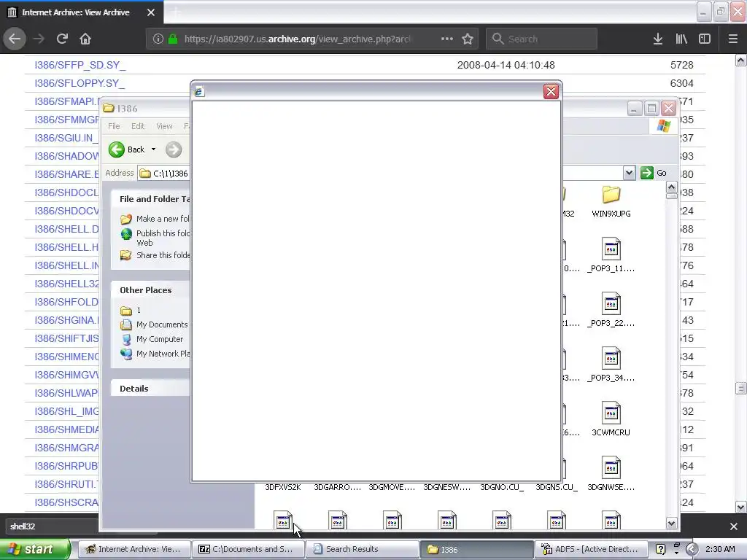Click the green padlock security icon
747x560 pixels.
point(173,39)
